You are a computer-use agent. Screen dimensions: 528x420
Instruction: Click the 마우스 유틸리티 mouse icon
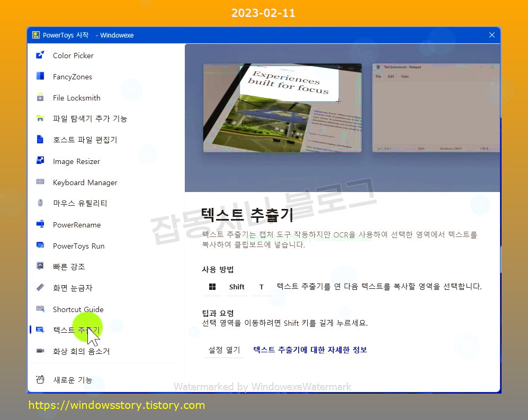click(40, 203)
